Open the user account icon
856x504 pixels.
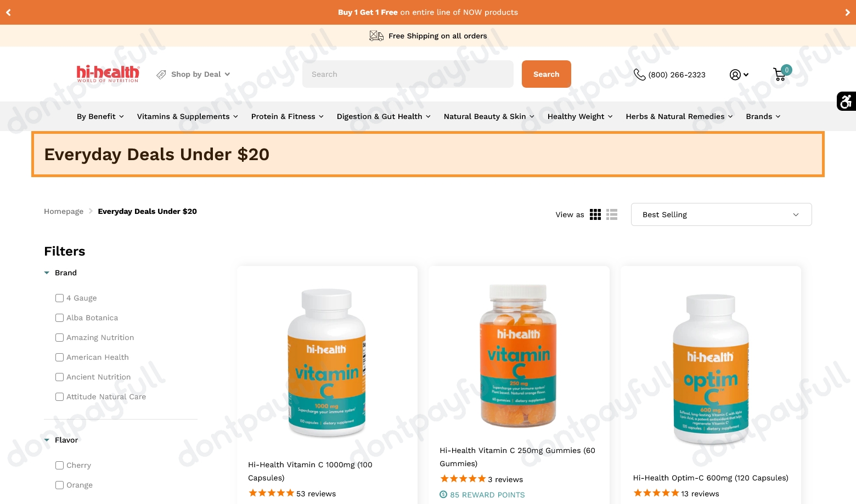(x=739, y=75)
